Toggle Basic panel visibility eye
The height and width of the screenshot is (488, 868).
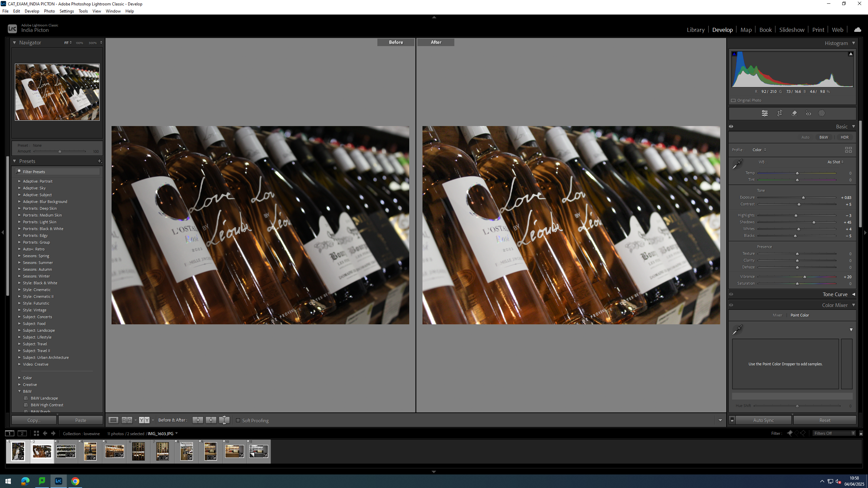click(731, 126)
